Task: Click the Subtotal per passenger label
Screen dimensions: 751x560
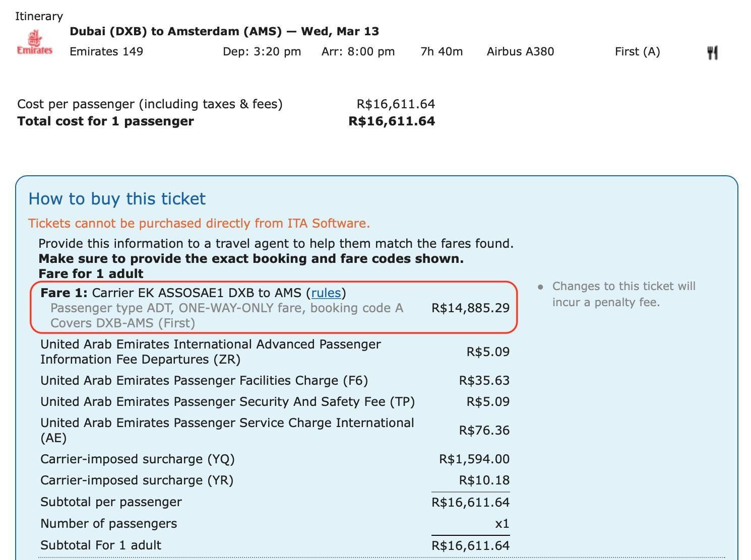Action: click(111, 502)
